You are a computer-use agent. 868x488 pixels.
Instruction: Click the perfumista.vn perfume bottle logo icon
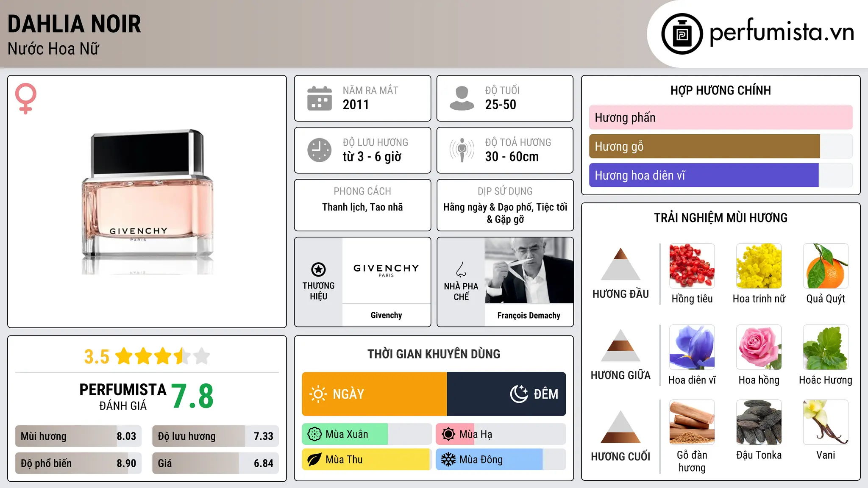tap(682, 34)
